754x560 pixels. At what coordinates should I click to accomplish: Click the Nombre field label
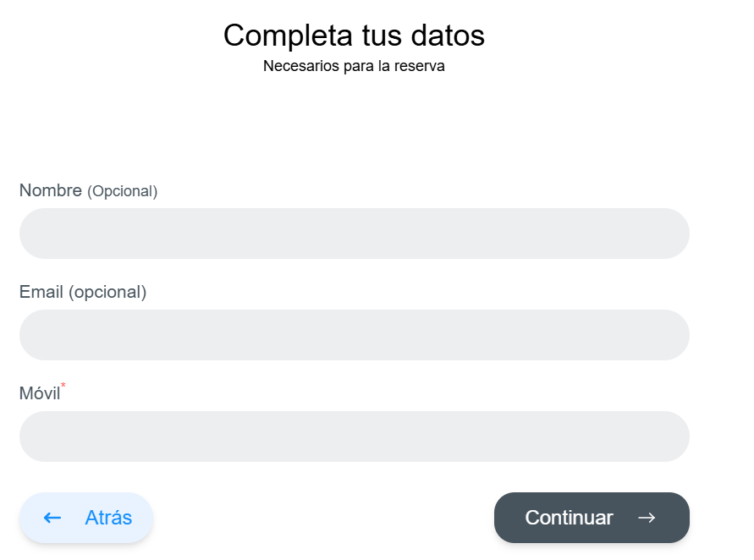(50, 190)
